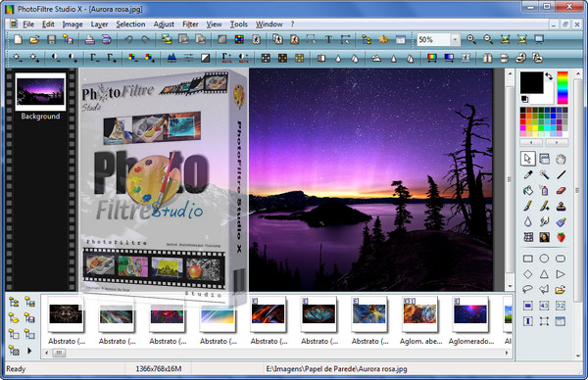Select the Fill bucket tool
Screen dimensions: 588x380
coord(528,190)
